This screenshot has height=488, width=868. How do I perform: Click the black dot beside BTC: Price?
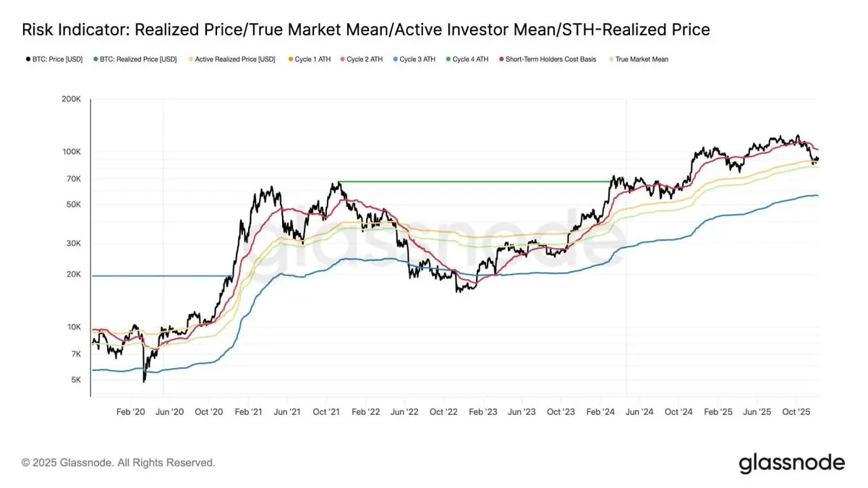click(26, 59)
